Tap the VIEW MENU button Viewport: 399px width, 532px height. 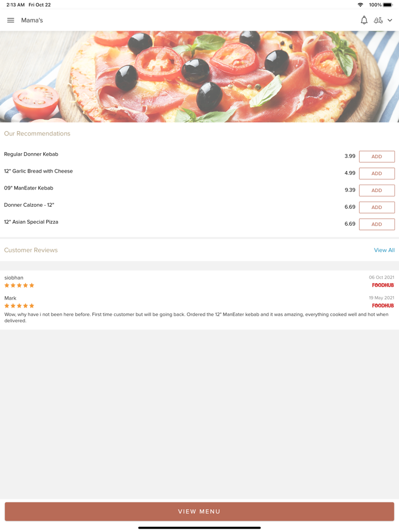pos(199,511)
